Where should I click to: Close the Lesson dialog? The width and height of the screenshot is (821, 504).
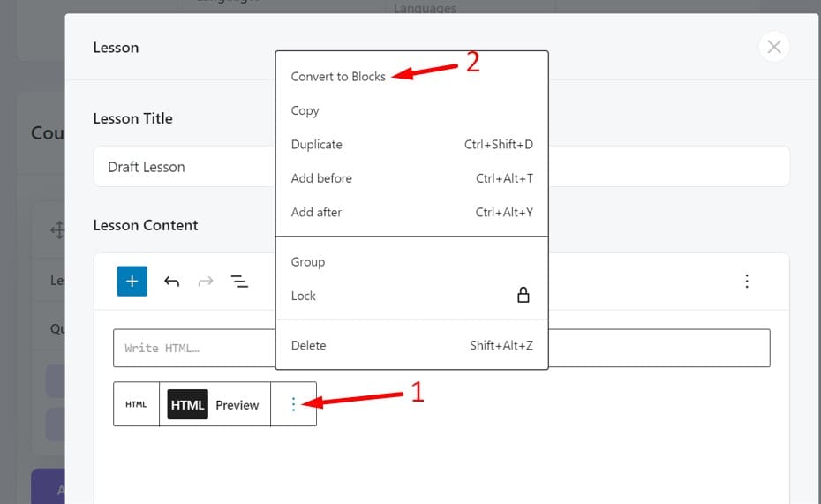coord(773,47)
